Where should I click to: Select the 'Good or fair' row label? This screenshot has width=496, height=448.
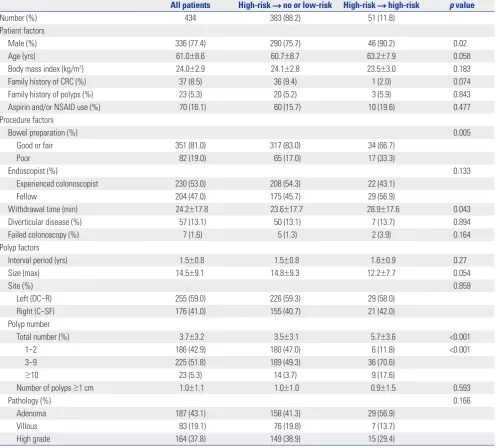(x=35, y=145)
